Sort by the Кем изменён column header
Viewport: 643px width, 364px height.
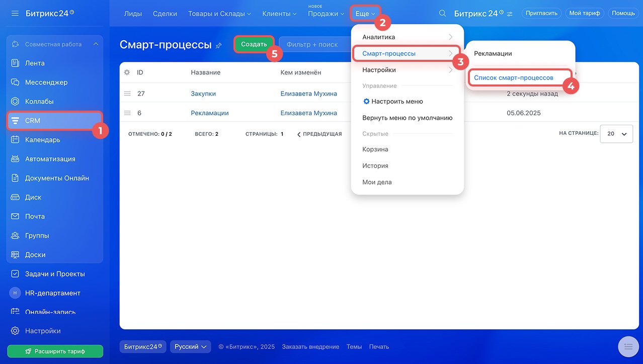(x=301, y=72)
